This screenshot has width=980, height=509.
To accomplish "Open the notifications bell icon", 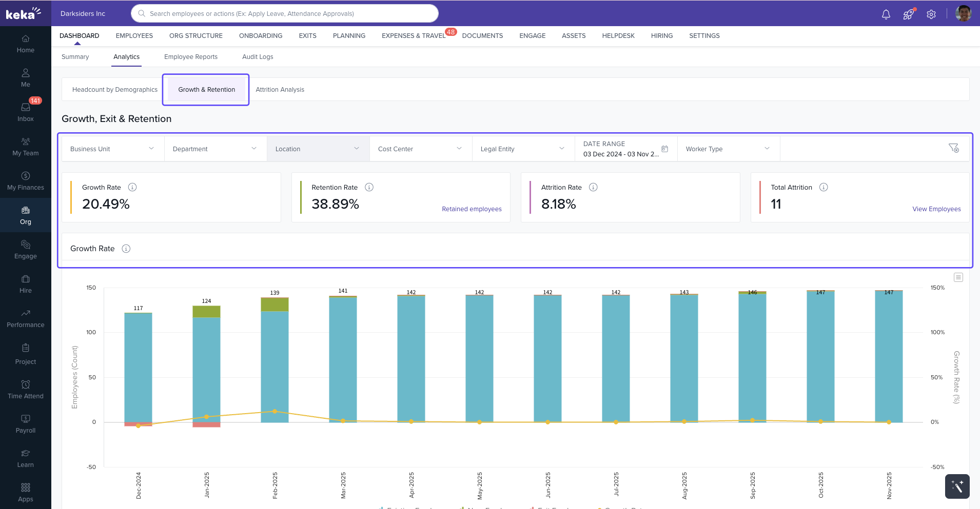I will click(886, 14).
